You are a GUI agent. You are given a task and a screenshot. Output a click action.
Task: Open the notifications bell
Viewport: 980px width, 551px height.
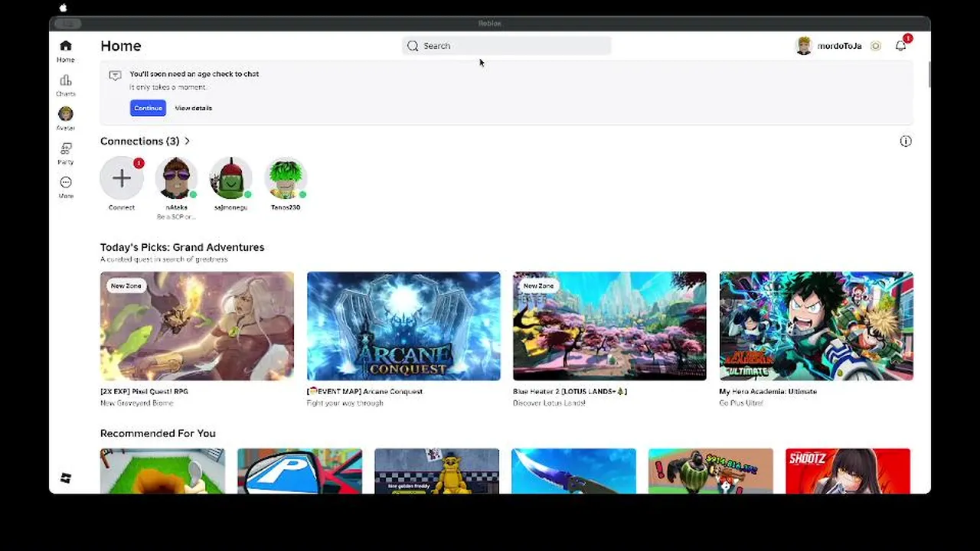pos(901,46)
